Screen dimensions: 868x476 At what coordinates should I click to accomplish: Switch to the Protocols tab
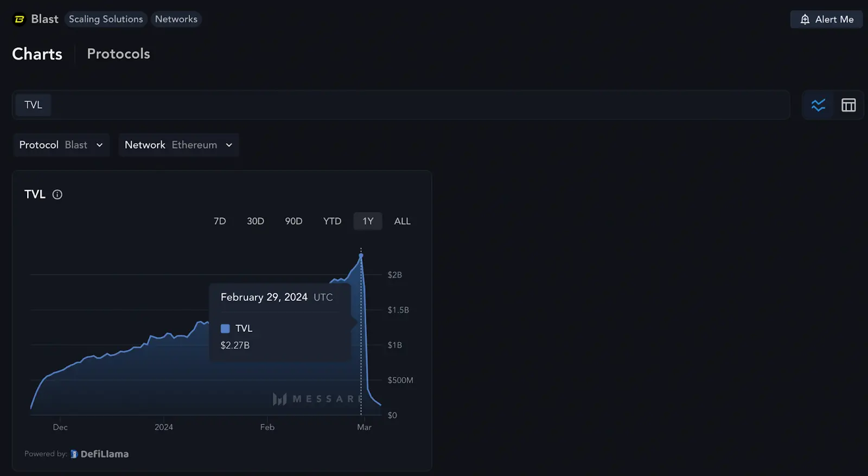pos(118,54)
